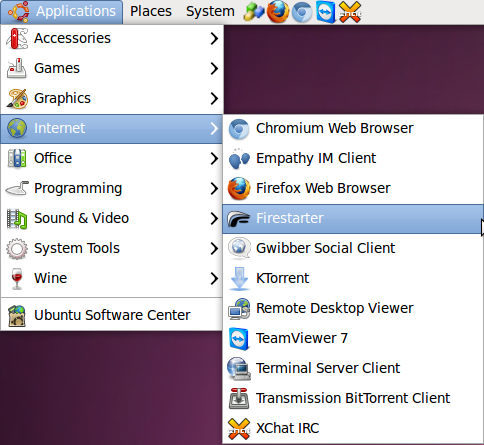Expand the Sound & Video submenu arrow
This screenshot has height=445, width=484.
pos(214,219)
